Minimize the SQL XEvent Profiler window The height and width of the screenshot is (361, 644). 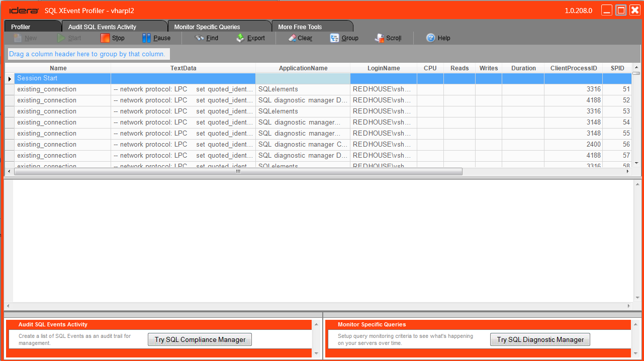pyautogui.click(x=607, y=11)
